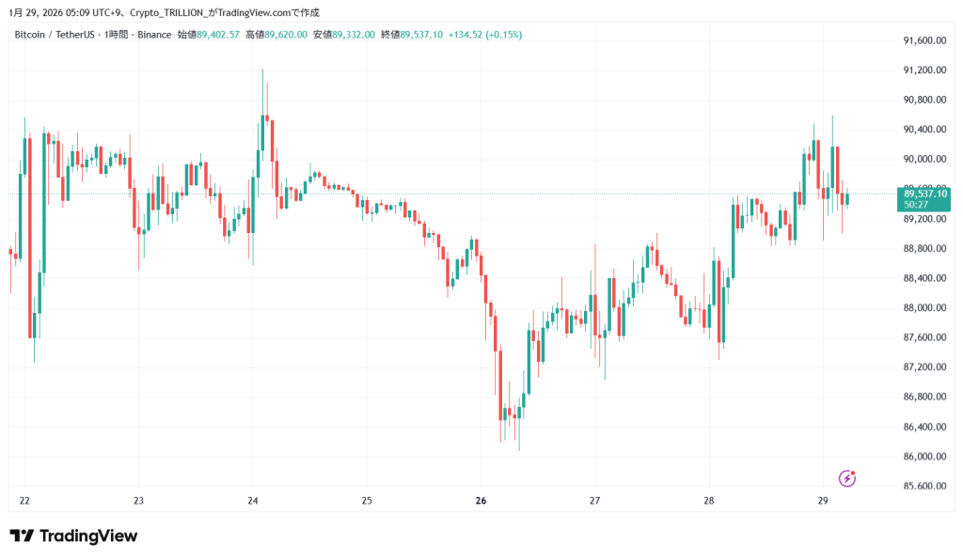This screenshot has height=560, width=963.
Task: Click the 22 date label on time axis
Action: pos(24,501)
